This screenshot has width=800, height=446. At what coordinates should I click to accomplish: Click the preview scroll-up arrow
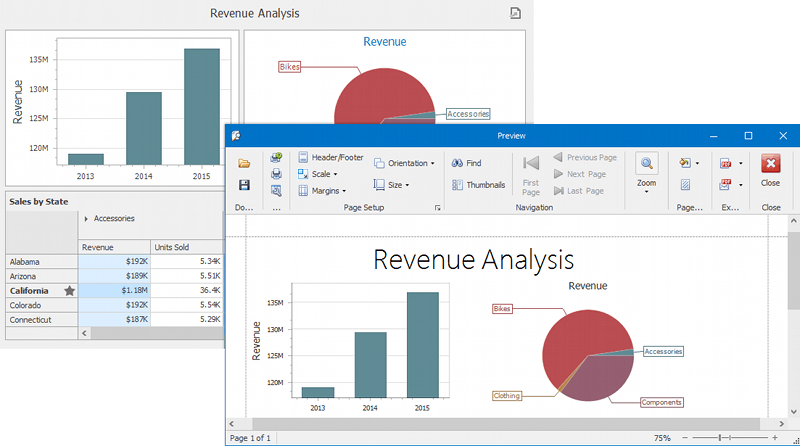tap(793, 221)
